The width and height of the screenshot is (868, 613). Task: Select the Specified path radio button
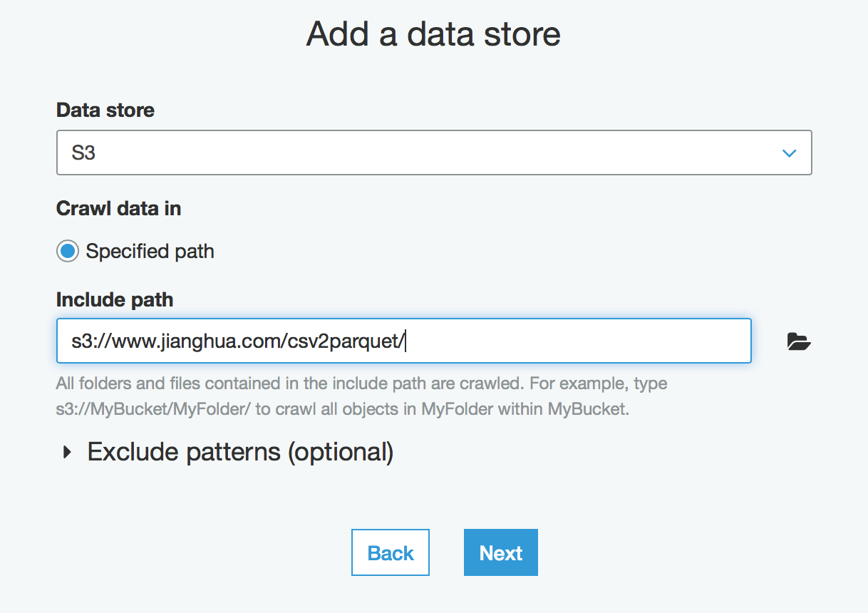(x=68, y=252)
